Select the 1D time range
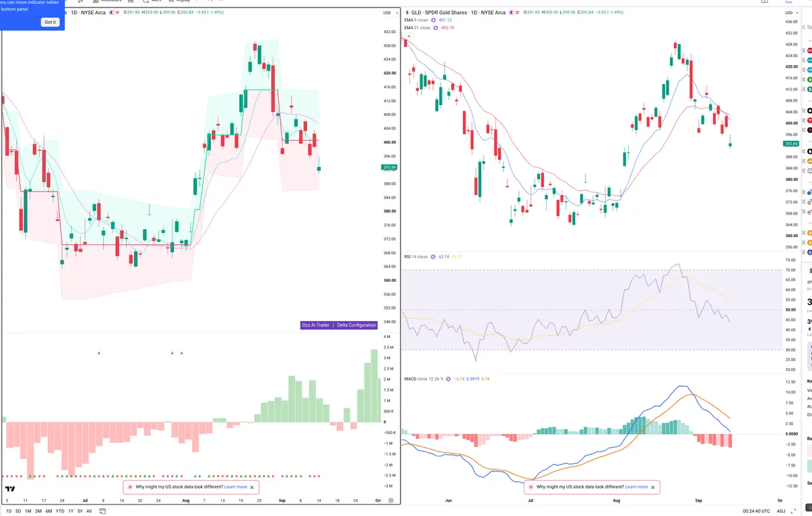This screenshot has height=516, width=812. click(x=9, y=511)
